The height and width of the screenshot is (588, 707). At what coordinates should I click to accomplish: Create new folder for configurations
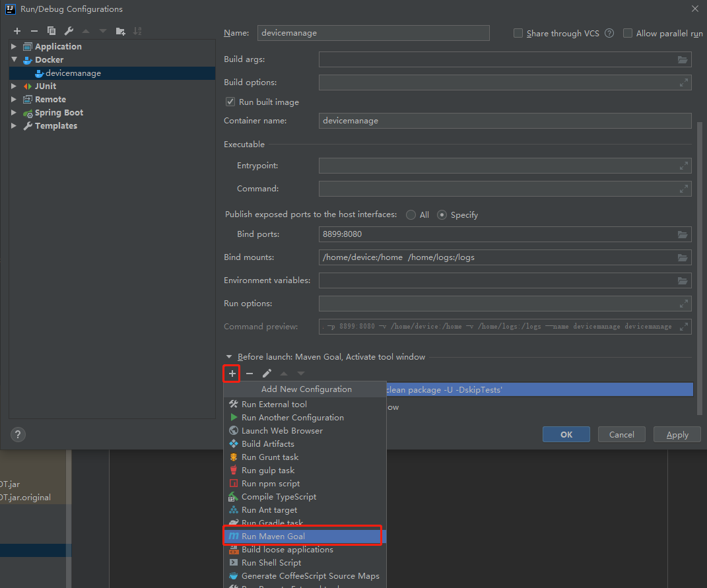(120, 31)
